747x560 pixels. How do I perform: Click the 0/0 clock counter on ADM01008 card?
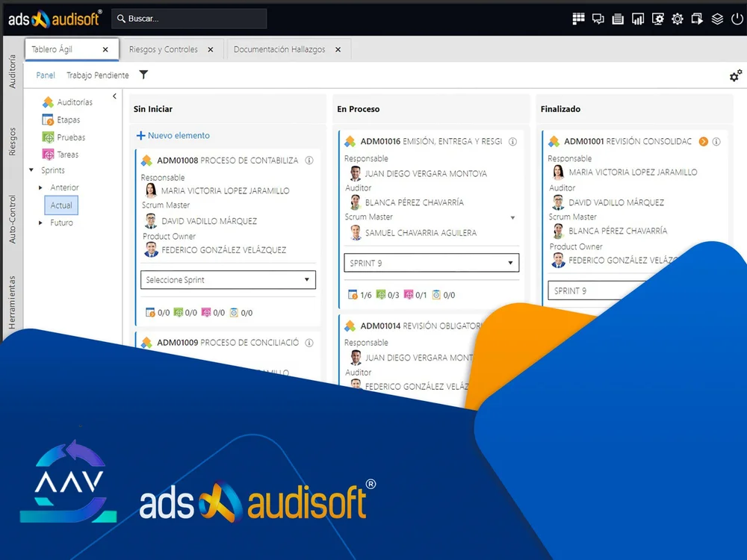point(241,313)
